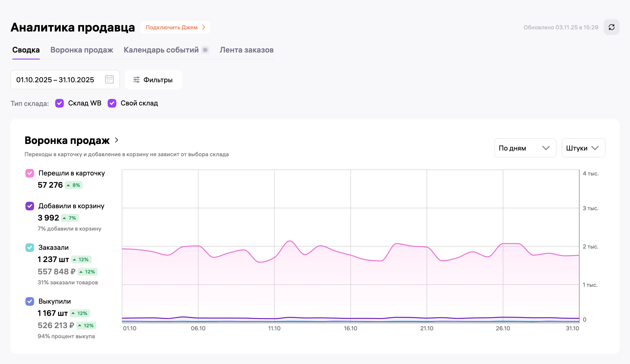
Task: Open the Календарь событий tab
Action: click(x=161, y=50)
